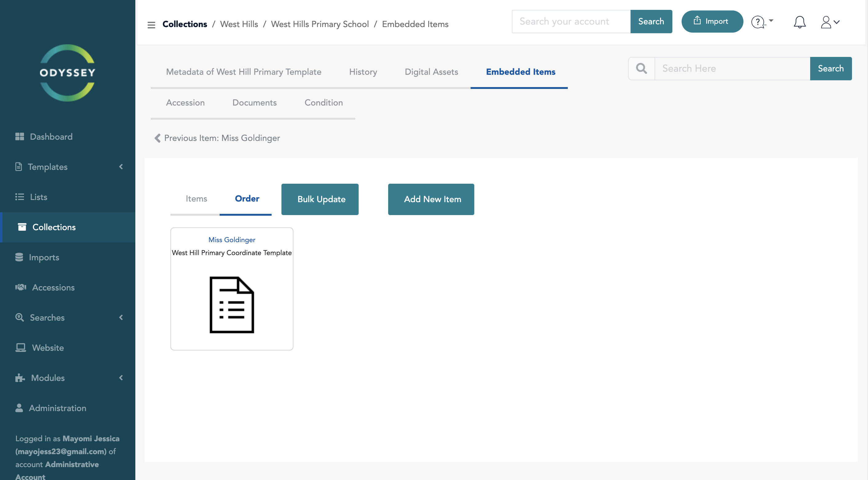Click the Accessions handshake icon
868x480 pixels.
coord(21,287)
